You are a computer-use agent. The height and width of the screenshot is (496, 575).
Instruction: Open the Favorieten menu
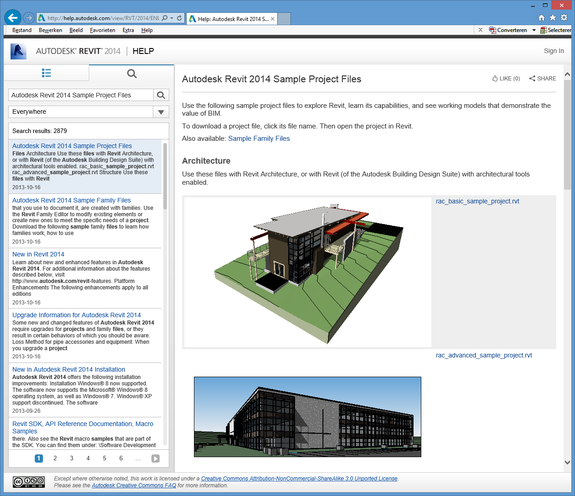(x=102, y=30)
